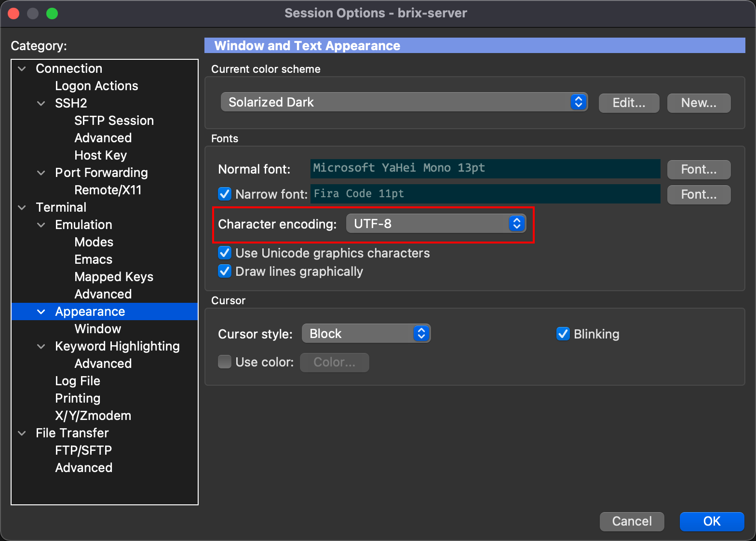Screen dimensions: 756x541
Task: Select Logon Actions category
Action: pyautogui.click(x=96, y=86)
